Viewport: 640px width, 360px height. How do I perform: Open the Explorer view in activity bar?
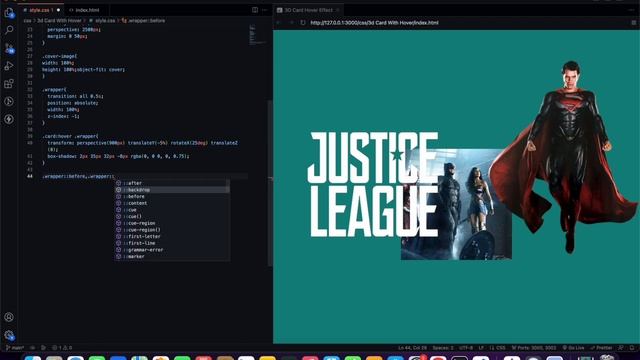(9, 13)
